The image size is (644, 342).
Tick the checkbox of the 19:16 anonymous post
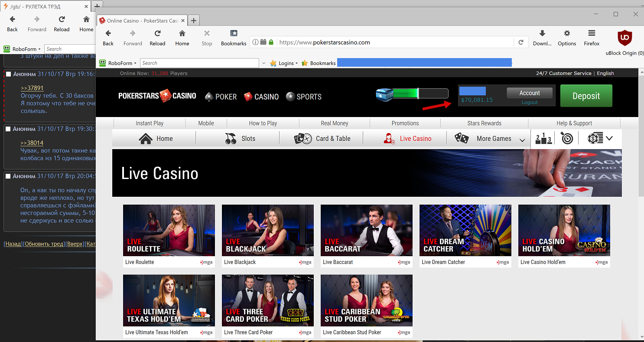point(8,74)
